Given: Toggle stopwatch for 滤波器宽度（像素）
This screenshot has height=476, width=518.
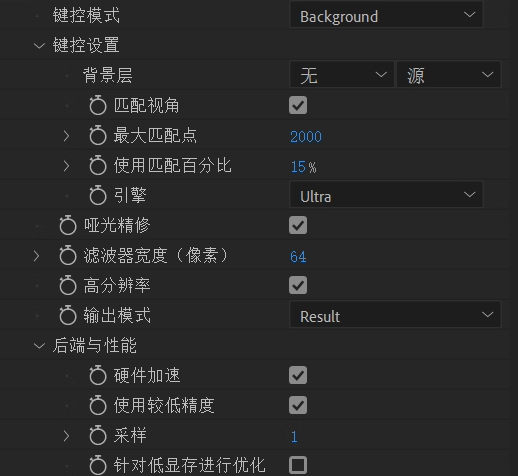Looking at the screenshot, I should (x=68, y=255).
